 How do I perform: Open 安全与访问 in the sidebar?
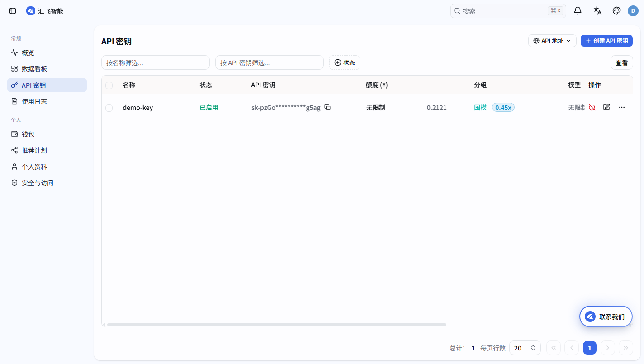click(x=47, y=183)
